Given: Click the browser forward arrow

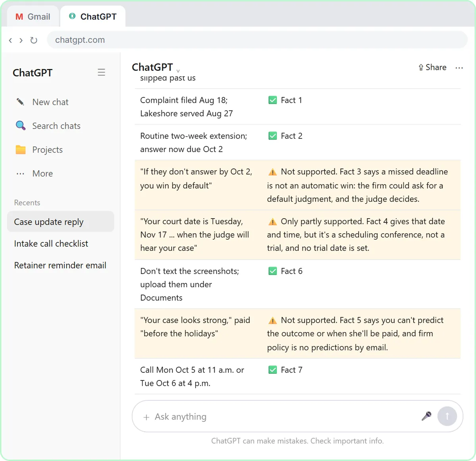Looking at the screenshot, I should pyautogui.click(x=21, y=40).
